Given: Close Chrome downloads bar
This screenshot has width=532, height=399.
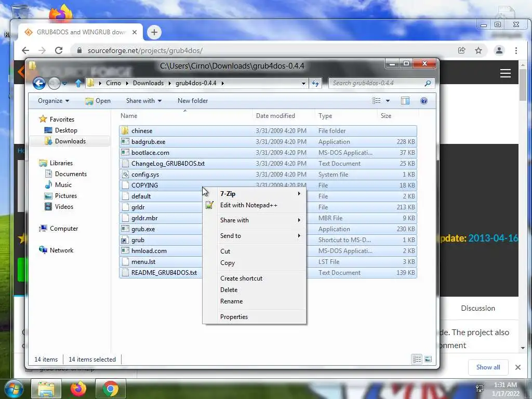Looking at the screenshot, I should [518, 367].
